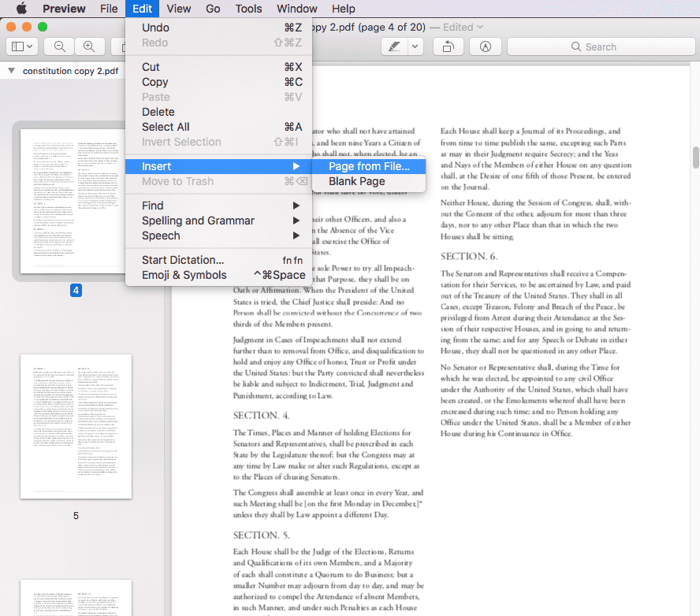Screen dimensions: 700x616
Task: Rotate the page using the rotate icon
Action: [x=448, y=46]
